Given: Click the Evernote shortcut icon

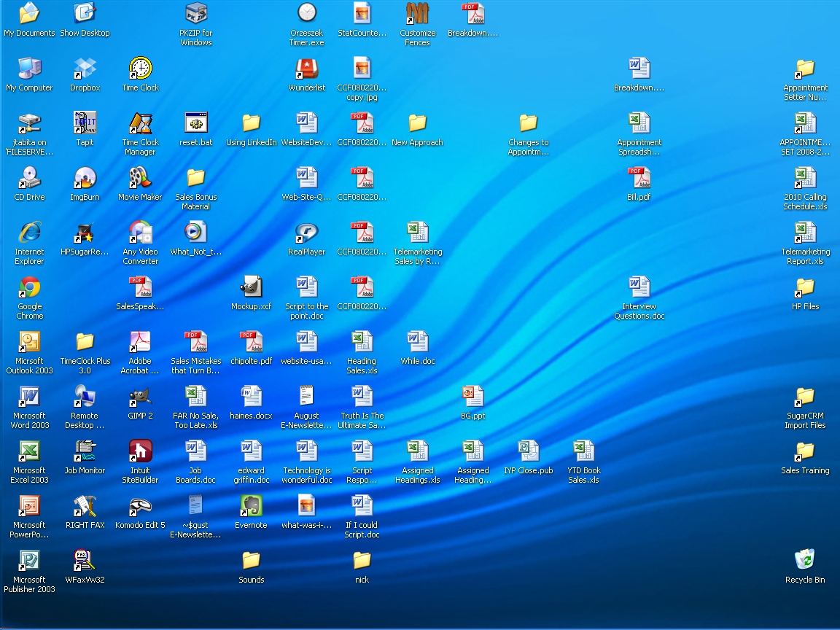Looking at the screenshot, I should click(252, 506).
